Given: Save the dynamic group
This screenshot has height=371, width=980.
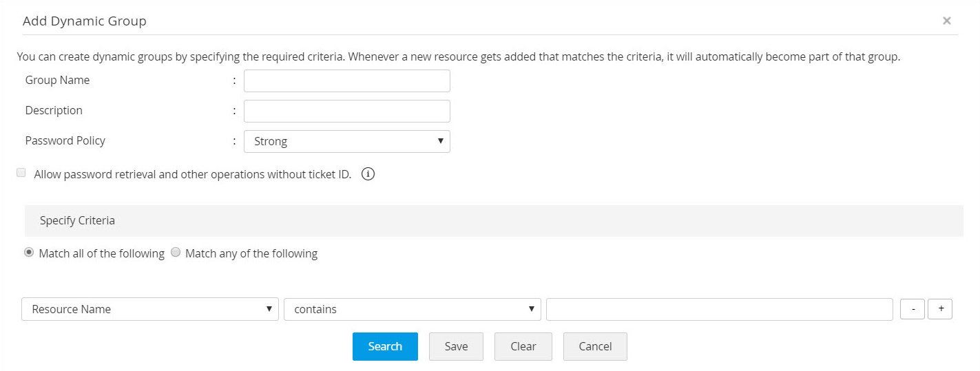Looking at the screenshot, I should (x=456, y=346).
